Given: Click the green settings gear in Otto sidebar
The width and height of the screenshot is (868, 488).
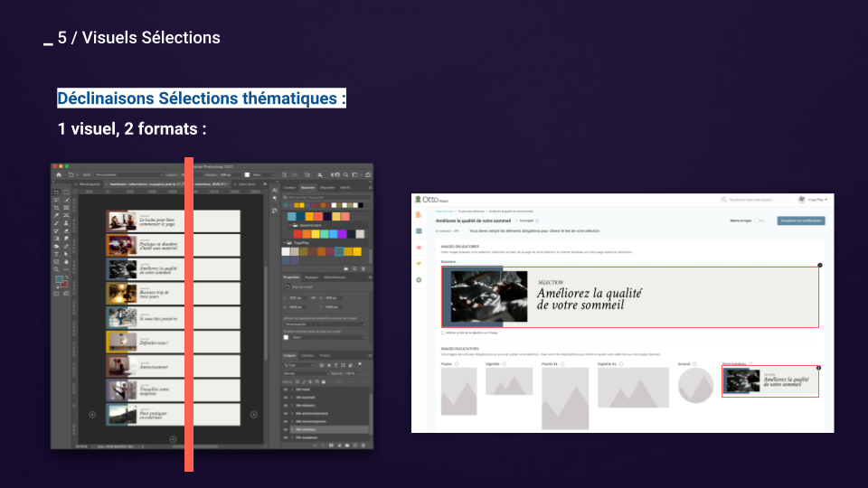Looking at the screenshot, I should [419, 280].
